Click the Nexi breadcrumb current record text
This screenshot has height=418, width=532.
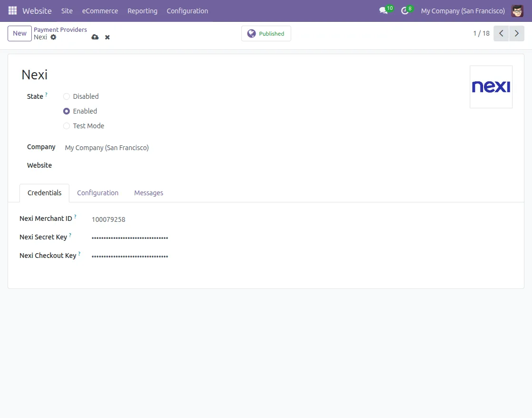pos(40,38)
